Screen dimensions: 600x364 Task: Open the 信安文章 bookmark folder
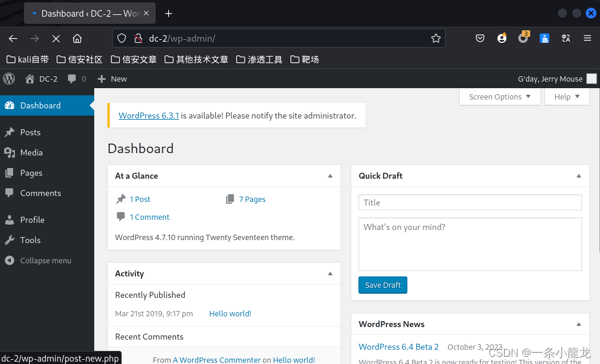pyautogui.click(x=134, y=59)
